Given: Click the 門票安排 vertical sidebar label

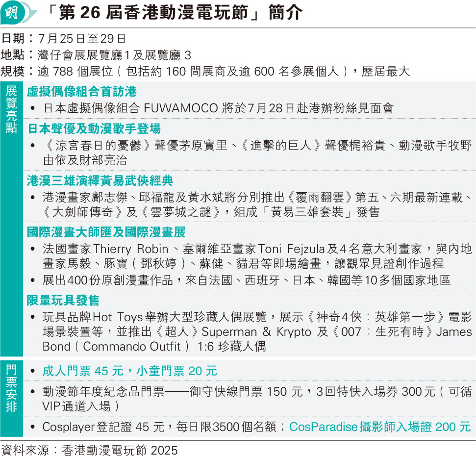Looking at the screenshot, I should click(x=12, y=388).
